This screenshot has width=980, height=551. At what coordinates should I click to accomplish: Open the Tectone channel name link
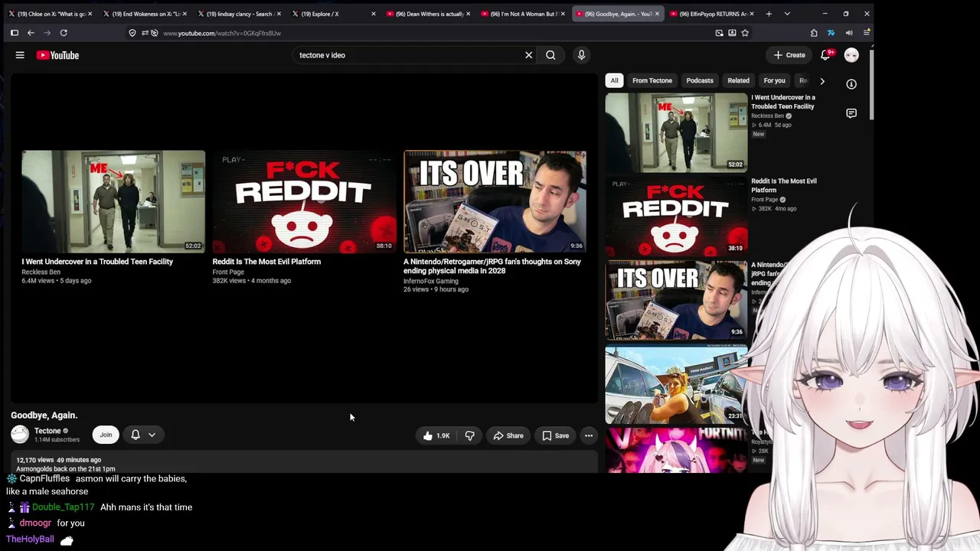pyautogui.click(x=47, y=431)
